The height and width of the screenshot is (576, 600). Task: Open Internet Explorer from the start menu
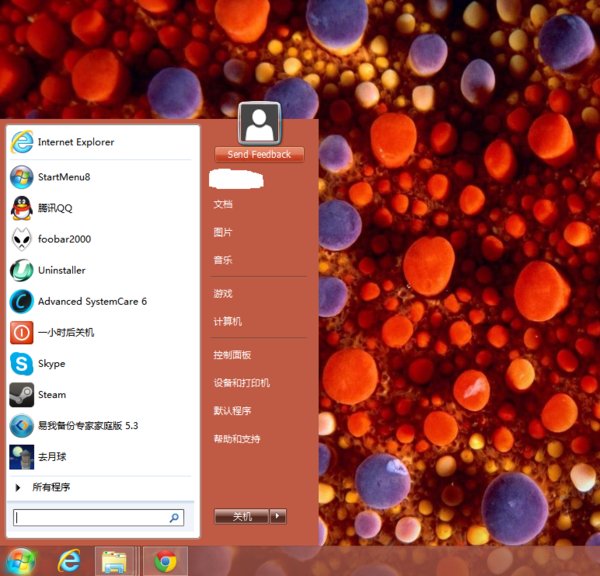75,142
